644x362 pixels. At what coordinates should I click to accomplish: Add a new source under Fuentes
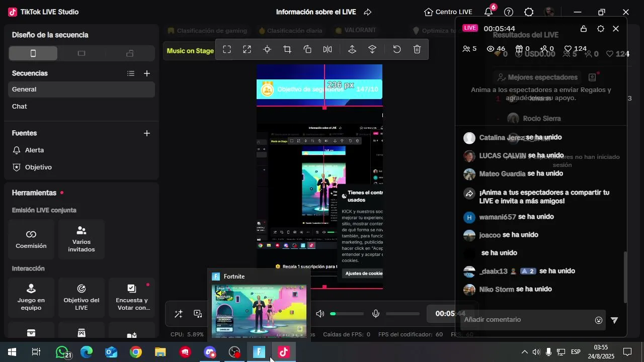click(147, 133)
